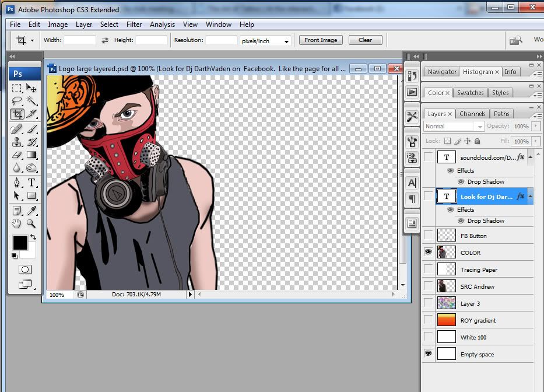Select the Hand tool
The height and width of the screenshot is (392, 544).
[17, 223]
